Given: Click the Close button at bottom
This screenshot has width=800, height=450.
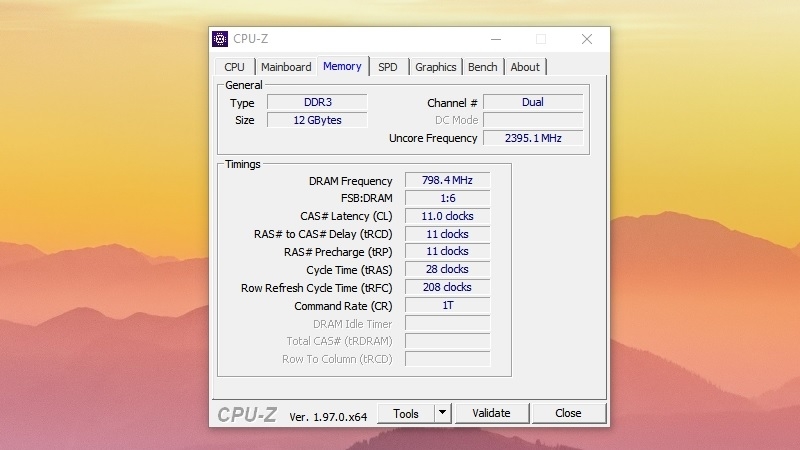Looking at the screenshot, I should [x=568, y=413].
